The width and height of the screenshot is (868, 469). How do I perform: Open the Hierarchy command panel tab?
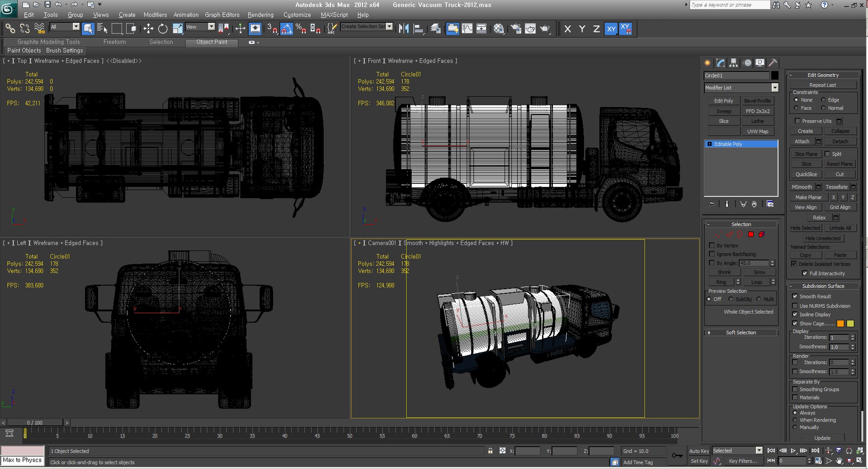734,63
